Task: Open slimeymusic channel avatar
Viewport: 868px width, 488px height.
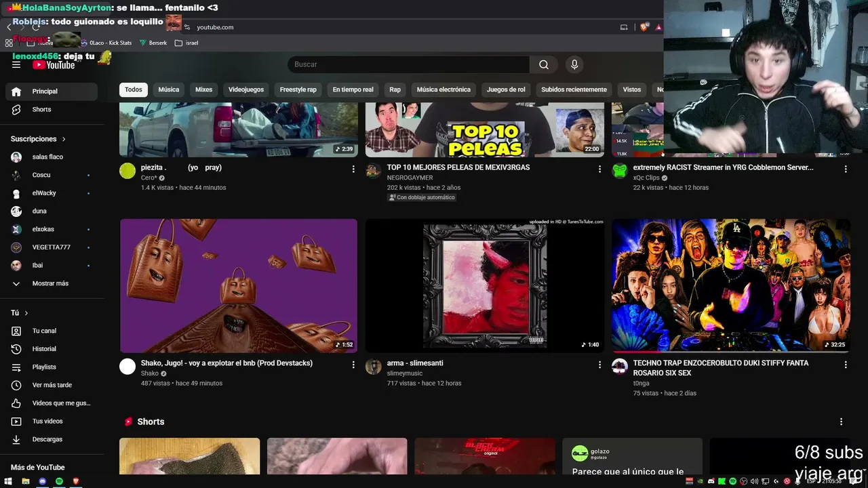Action: [374, 367]
